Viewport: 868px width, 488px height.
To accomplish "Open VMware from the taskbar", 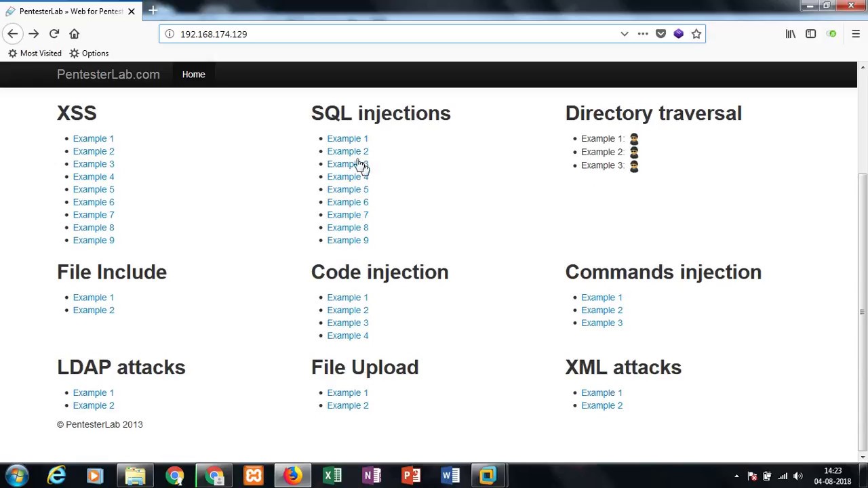I will click(489, 476).
